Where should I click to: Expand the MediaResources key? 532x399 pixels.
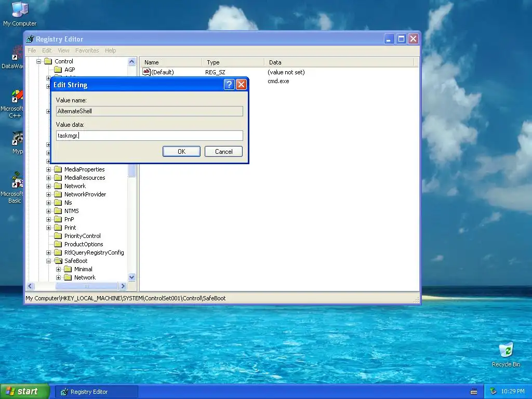(48, 178)
